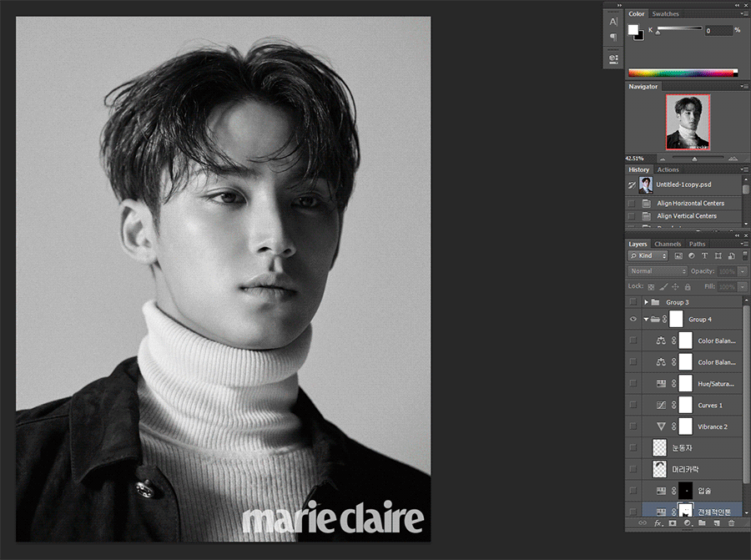The image size is (751, 560).
Task: Show 눈동자 layer visibility
Action: (633, 447)
